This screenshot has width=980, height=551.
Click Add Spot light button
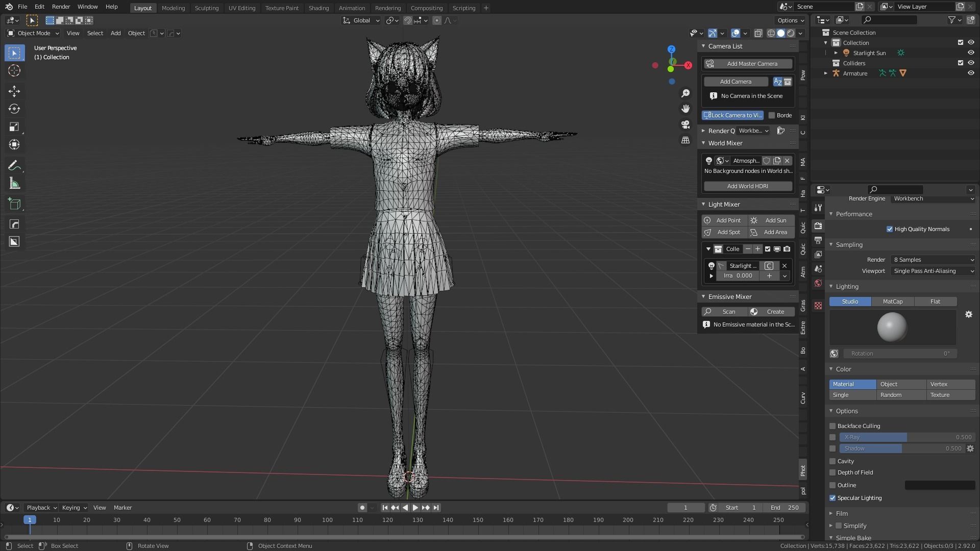[x=725, y=232]
